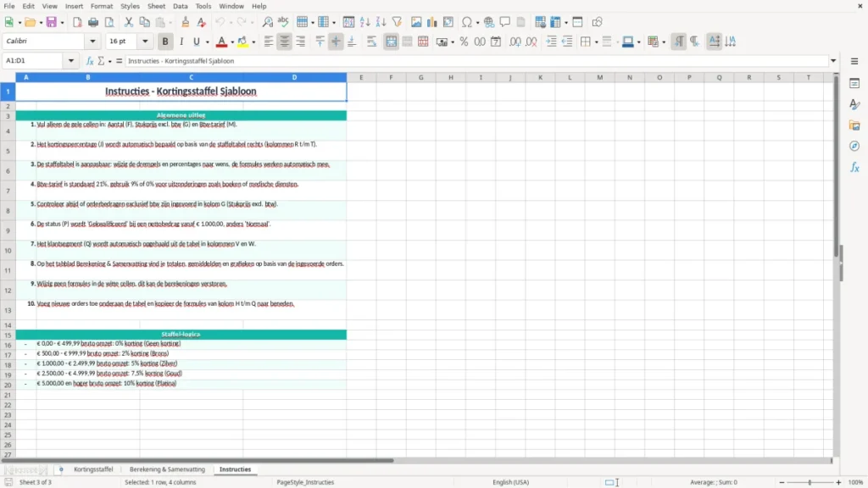Viewport: 868px width, 488px height.
Task: Click Export as PDF icon
Action: tap(77, 22)
